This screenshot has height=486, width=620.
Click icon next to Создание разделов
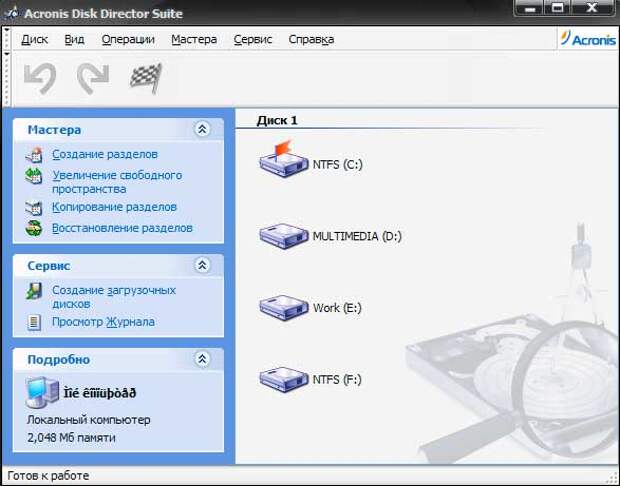[34, 155]
